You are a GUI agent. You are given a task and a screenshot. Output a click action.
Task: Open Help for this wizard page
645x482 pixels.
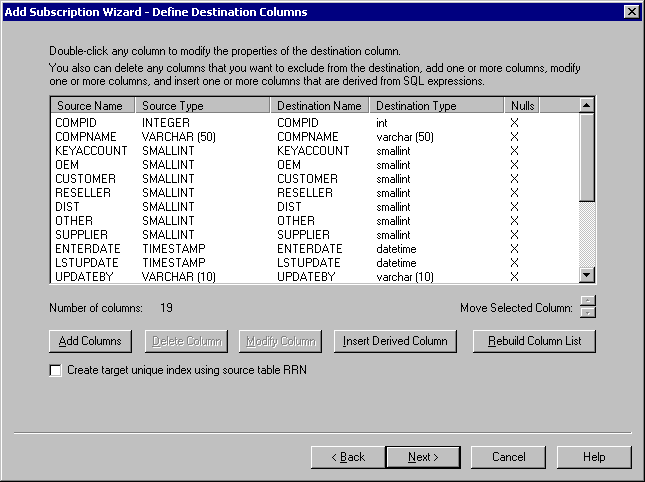[594, 457]
